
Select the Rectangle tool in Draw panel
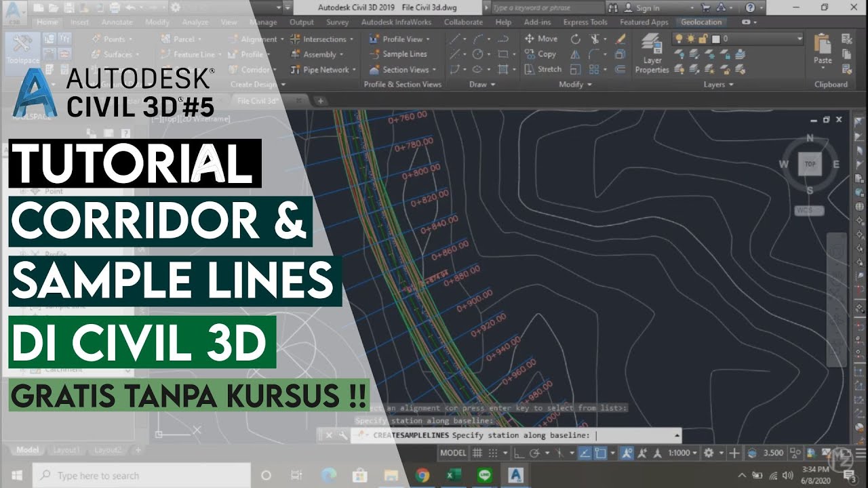[x=503, y=54]
